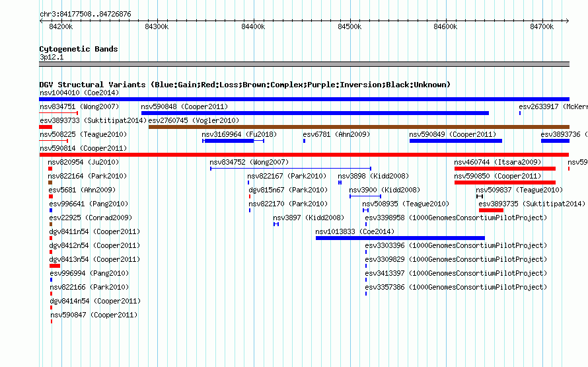Screen dimensions: 588x367
Task: Open the esv3413397 1000Genomes label
Action: pos(456,273)
